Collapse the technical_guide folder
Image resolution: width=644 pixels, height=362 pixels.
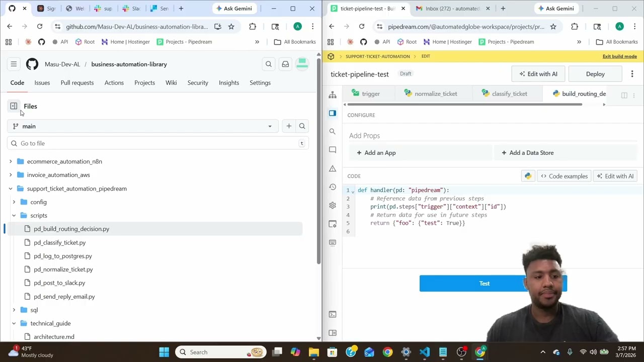[14, 323]
